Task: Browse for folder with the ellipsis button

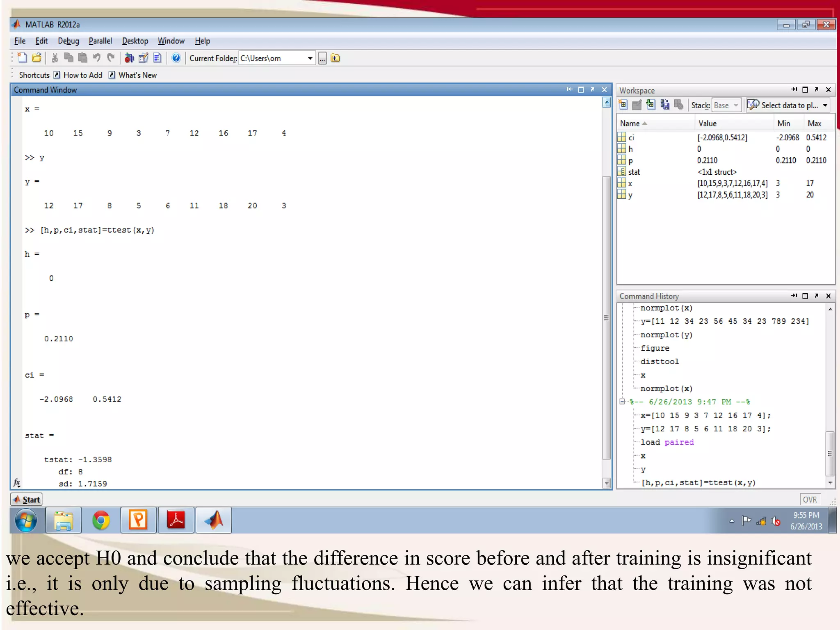Action: (x=322, y=59)
